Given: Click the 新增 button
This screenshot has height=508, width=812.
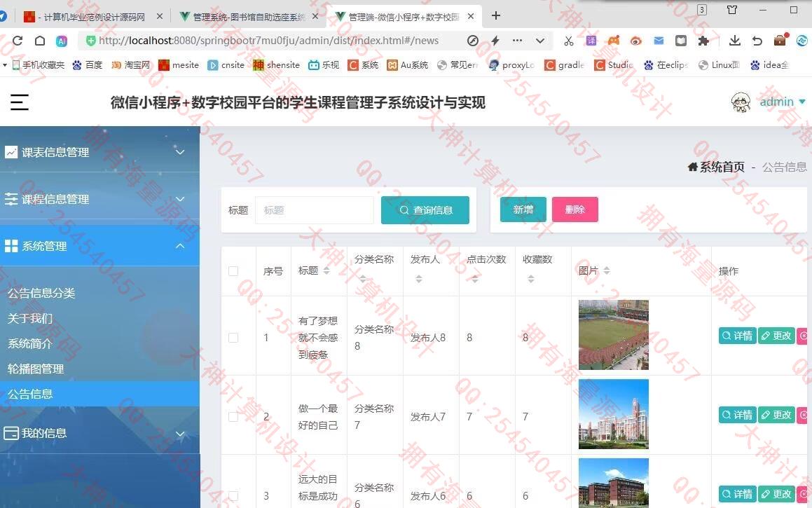Looking at the screenshot, I should (x=523, y=210).
